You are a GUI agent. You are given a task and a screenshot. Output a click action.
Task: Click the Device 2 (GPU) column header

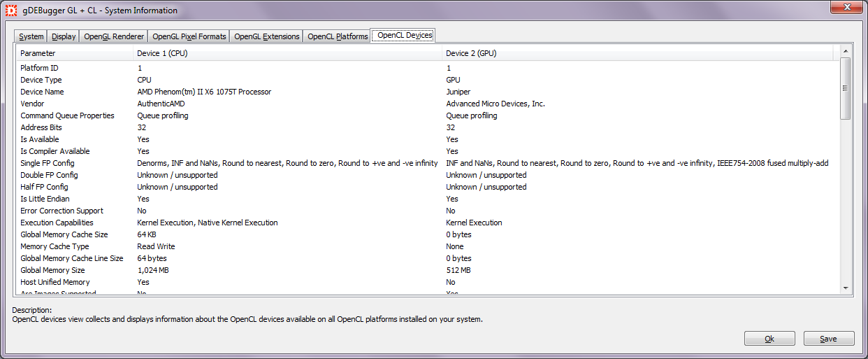(637, 53)
